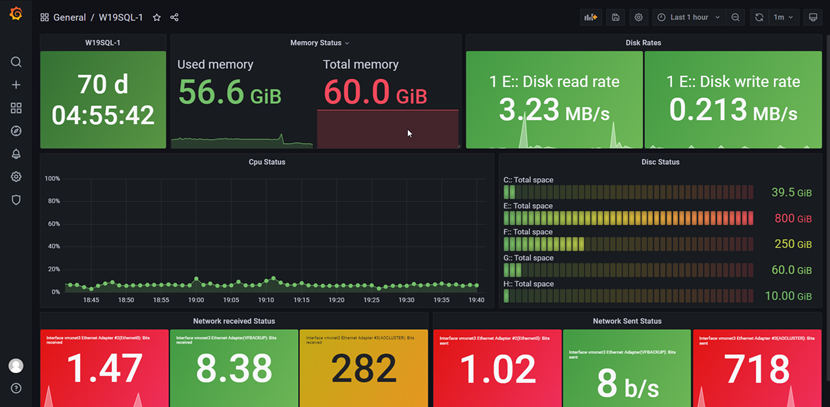This screenshot has height=407, width=830.
Task: Open the Last 1 hour time picker
Action: (x=689, y=17)
